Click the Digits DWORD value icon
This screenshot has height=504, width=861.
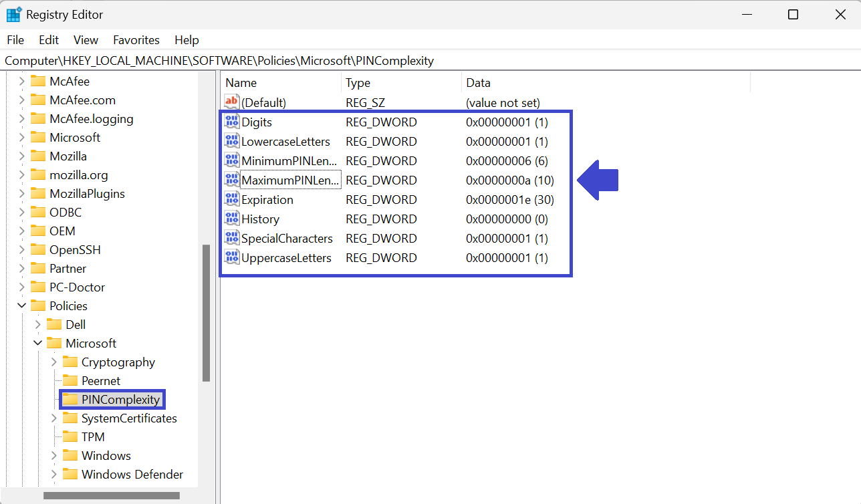[231, 122]
